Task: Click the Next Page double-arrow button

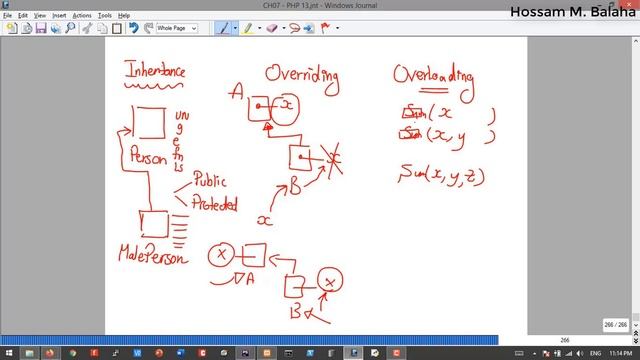Action: [x=636, y=341]
